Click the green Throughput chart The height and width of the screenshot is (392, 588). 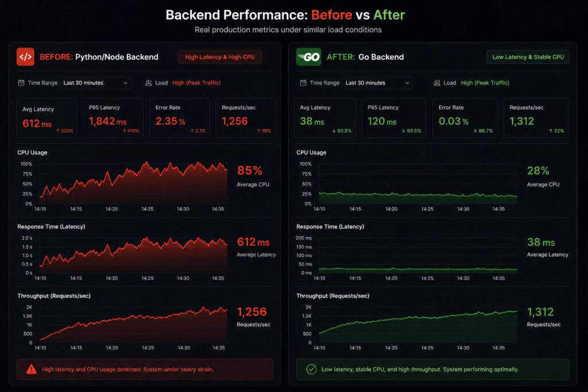click(418, 324)
